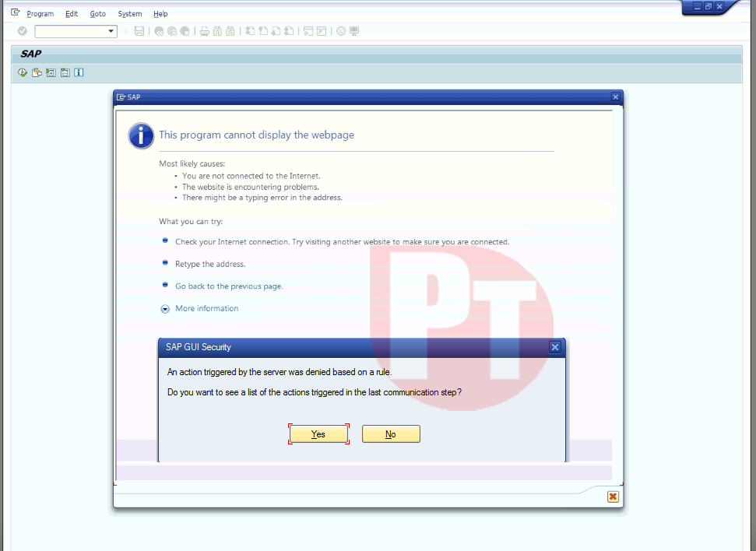Click No in the SAP GUI Security dialog
Viewport: 756px width, 551px height.
391,433
